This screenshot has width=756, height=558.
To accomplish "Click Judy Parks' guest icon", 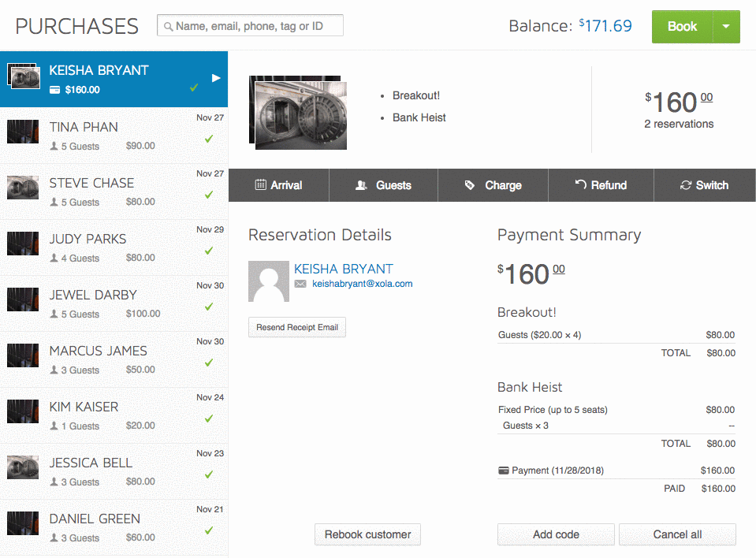I will tap(54, 258).
